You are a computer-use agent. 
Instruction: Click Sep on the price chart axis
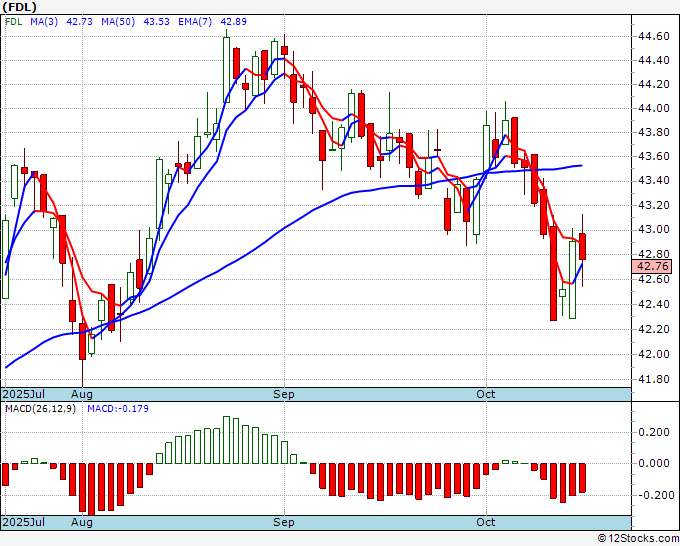(284, 394)
